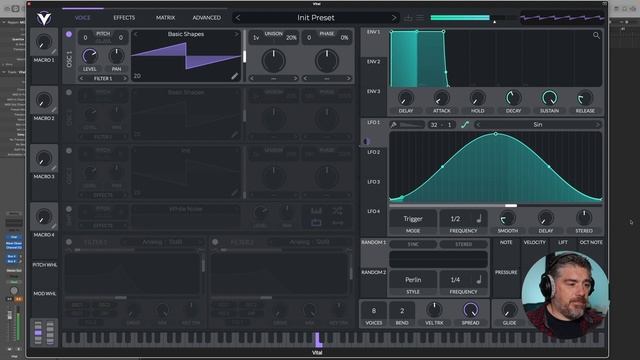Go to next preset arrow
Viewport: 640px width, 360px height.
click(393, 18)
